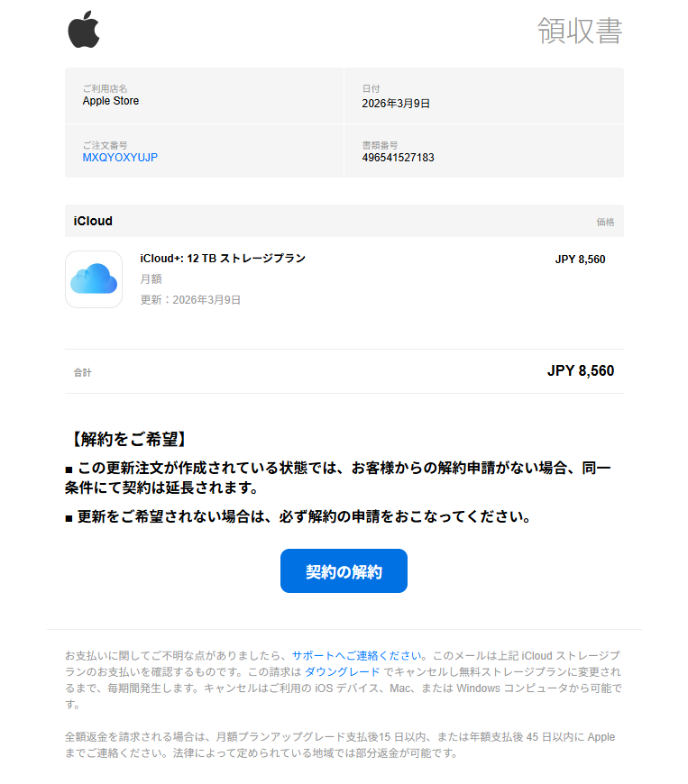Click the 合計 total label

pyautogui.click(x=83, y=372)
